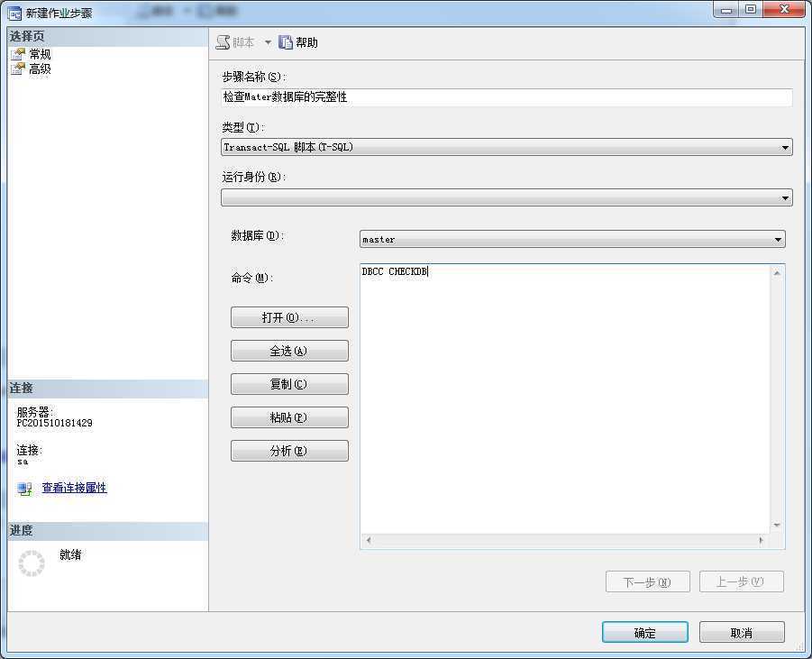This screenshot has height=659, width=812.
Task: Open the 运行身份 dropdown
Action: point(506,197)
